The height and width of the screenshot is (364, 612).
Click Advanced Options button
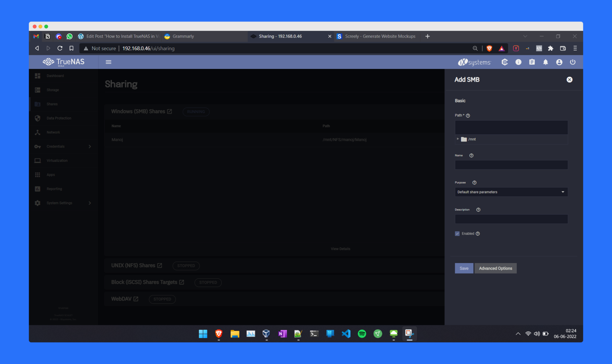point(495,268)
